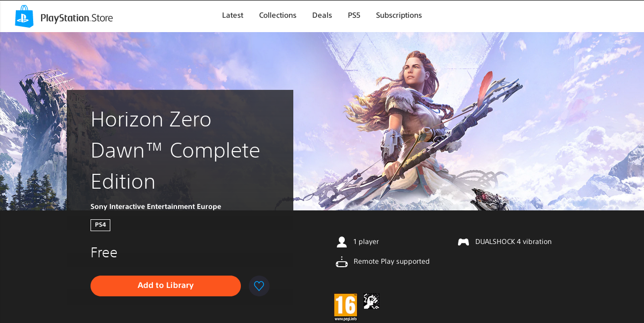Open the Latest menu
644x323 pixels.
coord(232,15)
